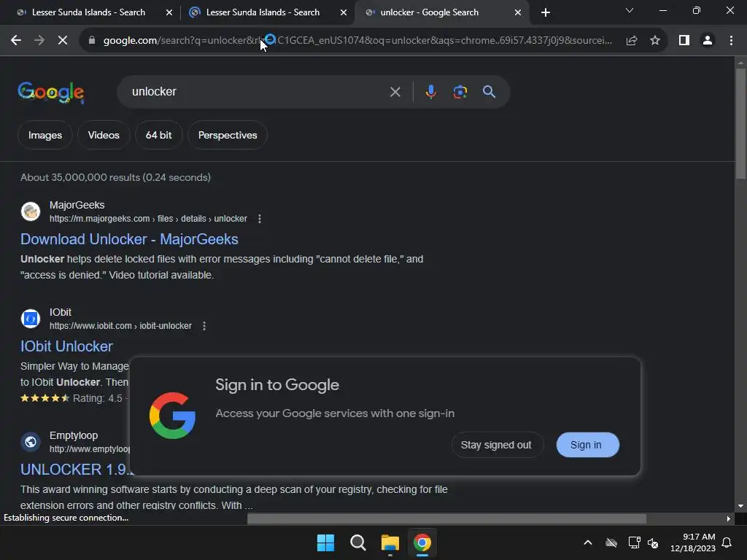Switch to the second Lesser Sunda Islands tab
The image size is (747, 560).
pos(263,12)
